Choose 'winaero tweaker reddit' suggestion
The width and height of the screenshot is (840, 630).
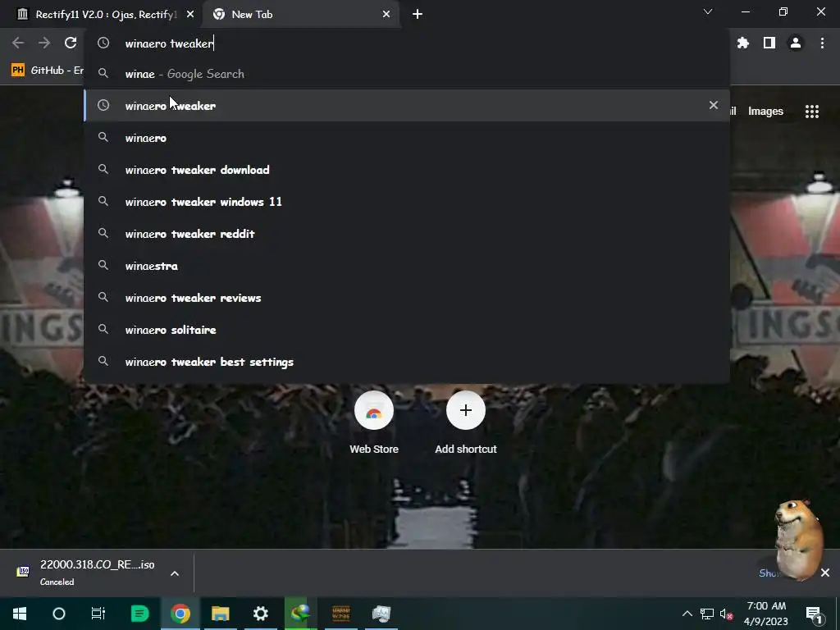[407, 234]
